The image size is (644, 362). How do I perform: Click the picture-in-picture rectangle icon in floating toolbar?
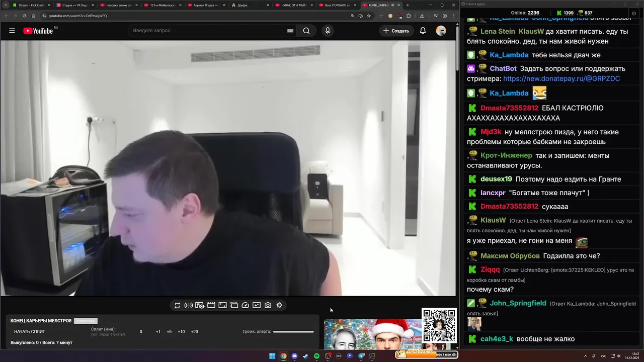pyautogui.click(x=222, y=305)
